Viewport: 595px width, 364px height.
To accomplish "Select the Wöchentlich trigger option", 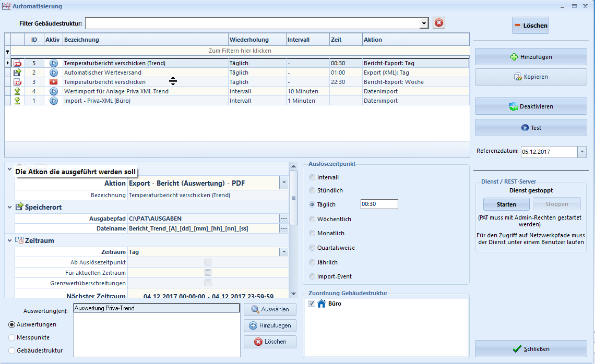I will (x=312, y=219).
